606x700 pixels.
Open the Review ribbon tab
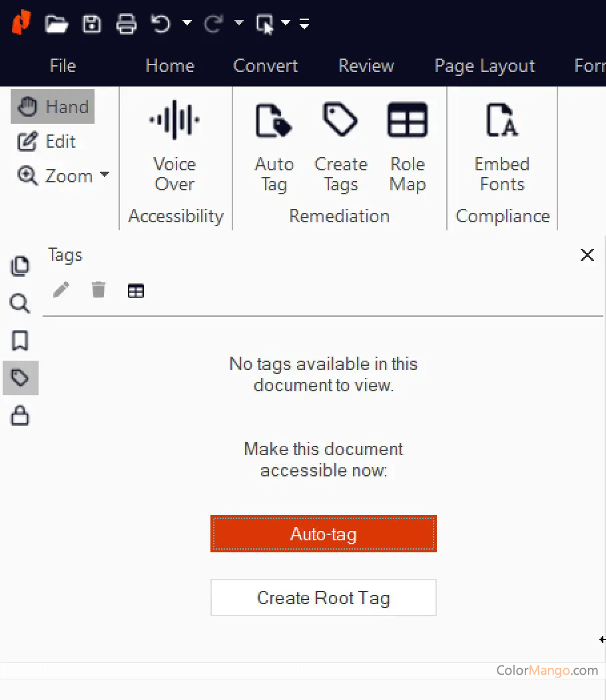pyautogui.click(x=366, y=65)
